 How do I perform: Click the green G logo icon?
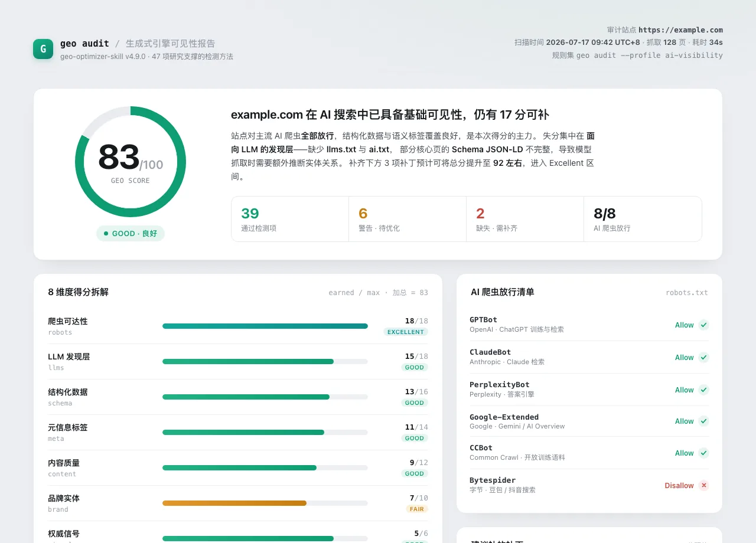43,49
